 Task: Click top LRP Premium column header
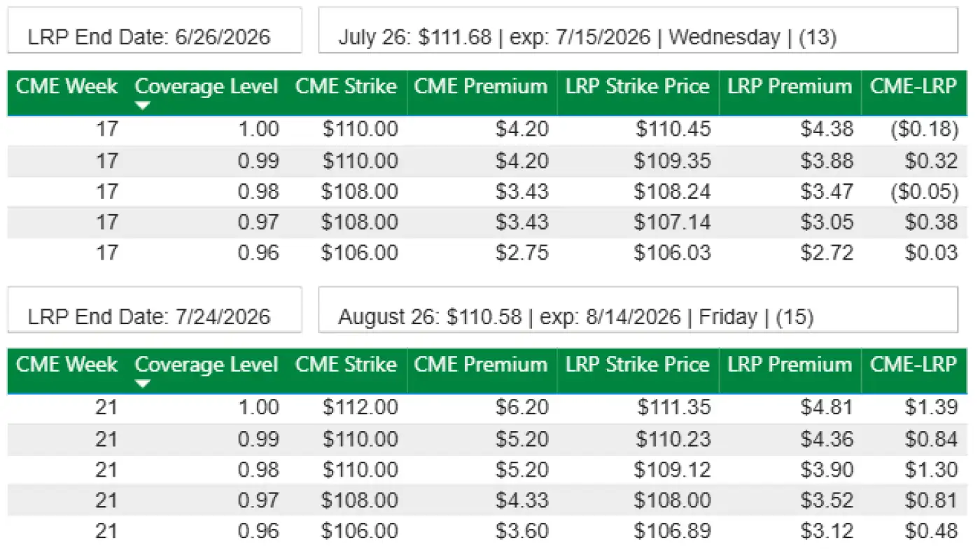point(790,87)
